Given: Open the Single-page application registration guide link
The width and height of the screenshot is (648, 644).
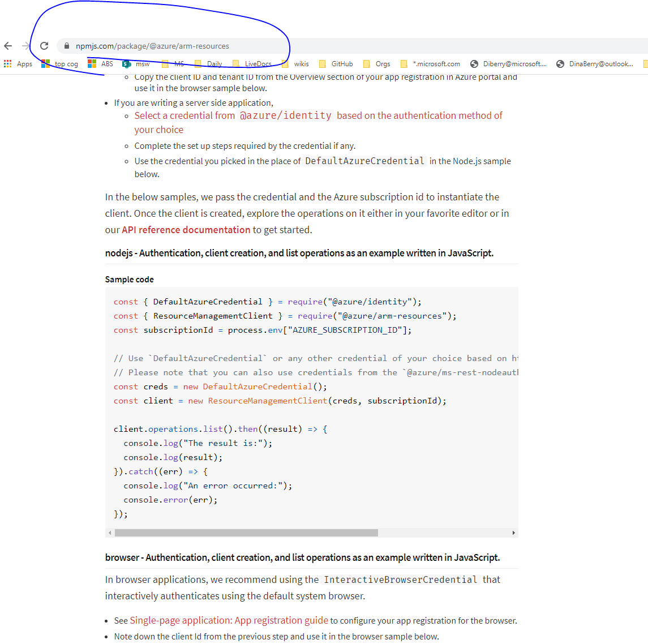Looking at the screenshot, I should tap(229, 620).
